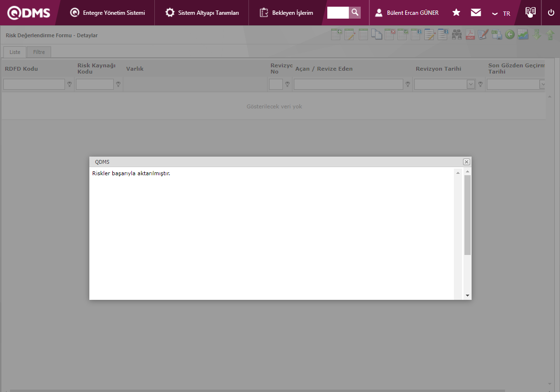560x392 pixels.
Task: Open Son Gözden Geçirme Tarihi dropdown
Action: [x=543, y=85]
